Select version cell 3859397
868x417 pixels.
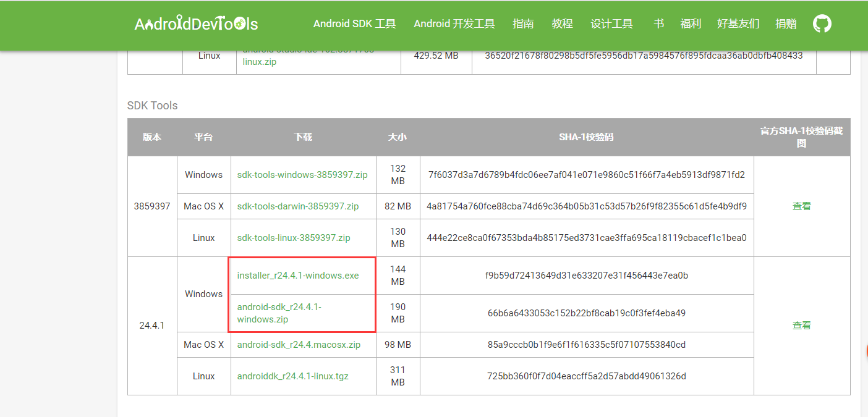[152, 206]
